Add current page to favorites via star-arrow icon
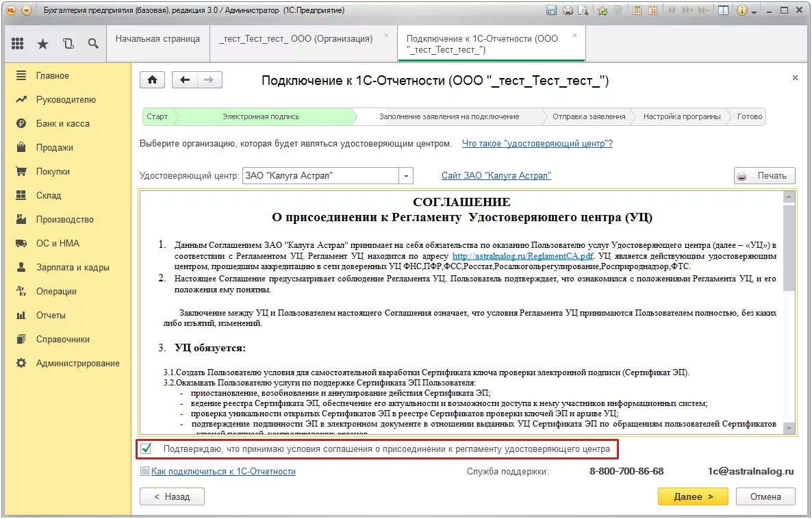 coord(602,10)
